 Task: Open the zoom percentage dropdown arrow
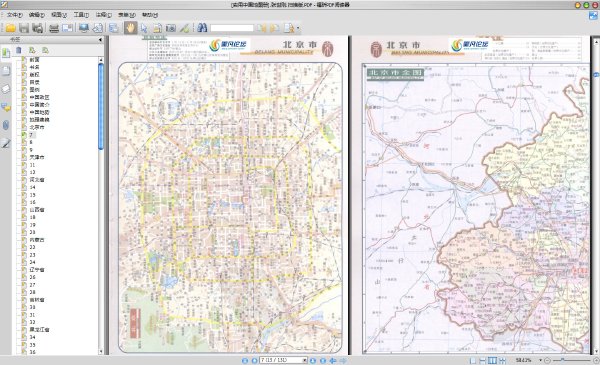pyautogui.click(x=540, y=360)
